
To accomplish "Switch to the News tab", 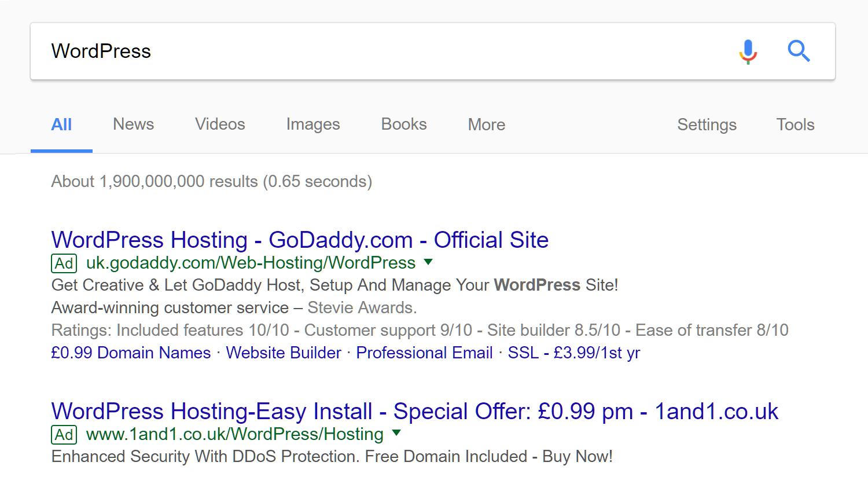I will click(x=133, y=124).
